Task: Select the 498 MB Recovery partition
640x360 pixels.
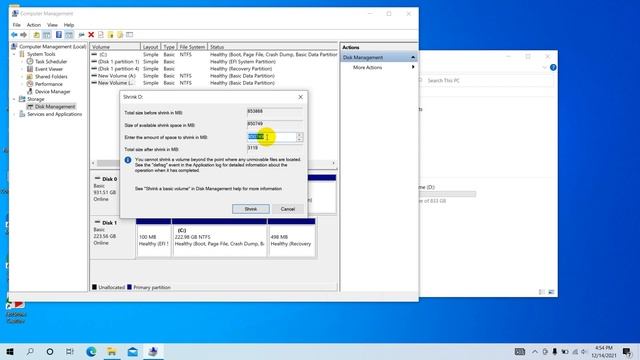Action: 291,238
